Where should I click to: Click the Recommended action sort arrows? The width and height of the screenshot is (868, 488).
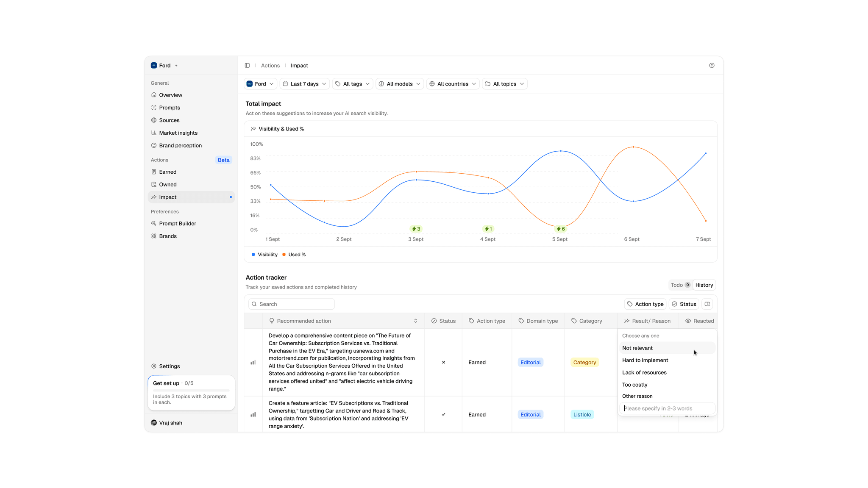click(x=415, y=321)
